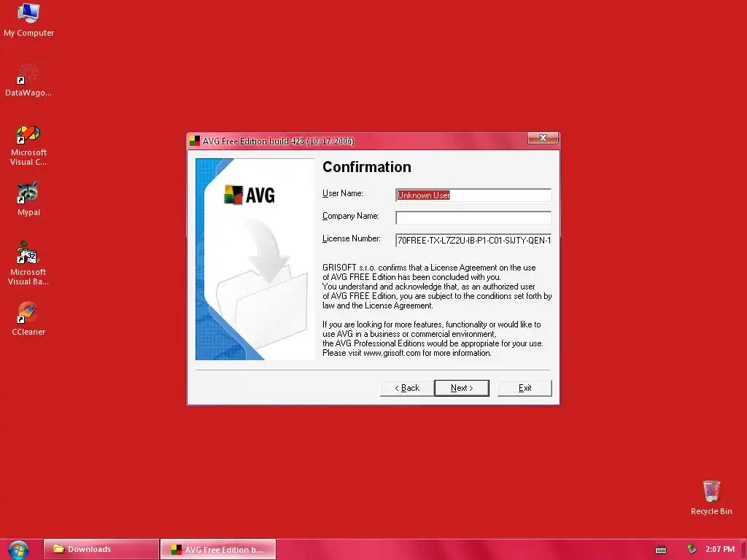Select the Mypal browser shortcut
The height and width of the screenshot is (560, 747).
28,199
